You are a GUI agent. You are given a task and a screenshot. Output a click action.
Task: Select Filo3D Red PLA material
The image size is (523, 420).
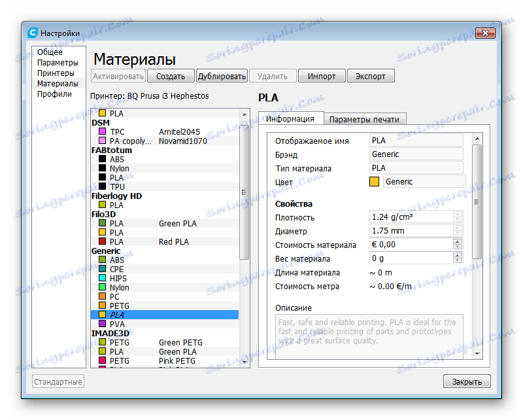tap(165, 241)
